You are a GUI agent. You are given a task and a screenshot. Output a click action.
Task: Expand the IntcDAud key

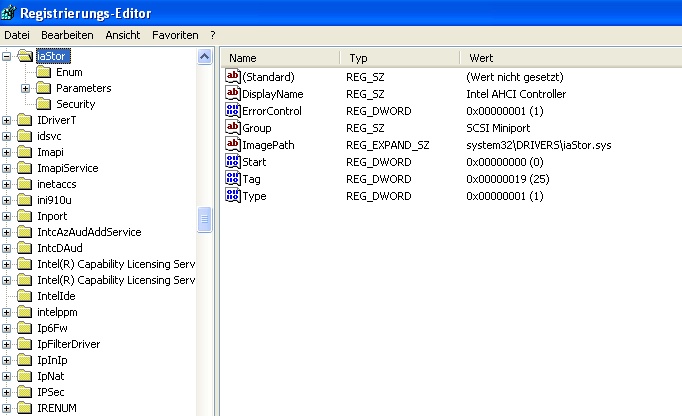[x=7, y=248]
